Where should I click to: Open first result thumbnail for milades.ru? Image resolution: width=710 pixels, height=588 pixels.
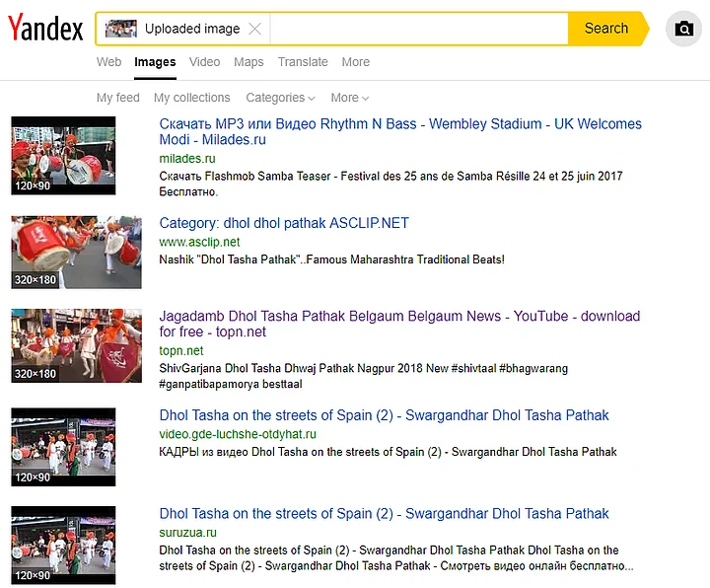[63, 156]
